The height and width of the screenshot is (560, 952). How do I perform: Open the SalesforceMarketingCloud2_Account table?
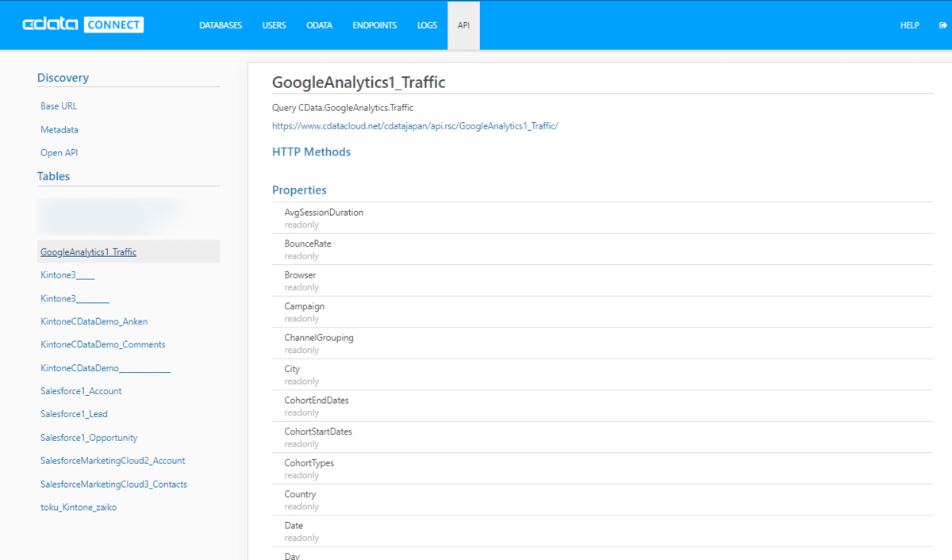point(113,461)
